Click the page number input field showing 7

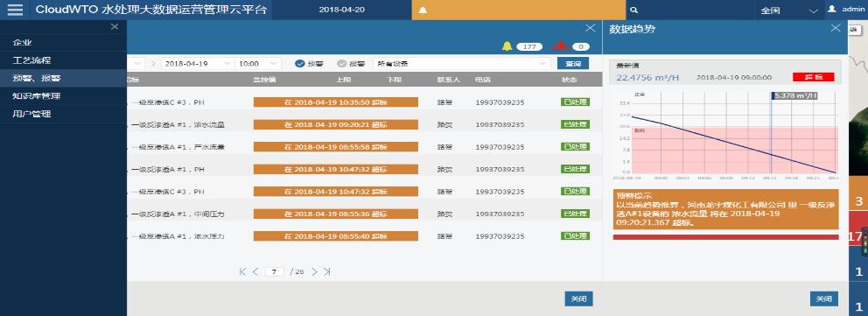(275, 271)
